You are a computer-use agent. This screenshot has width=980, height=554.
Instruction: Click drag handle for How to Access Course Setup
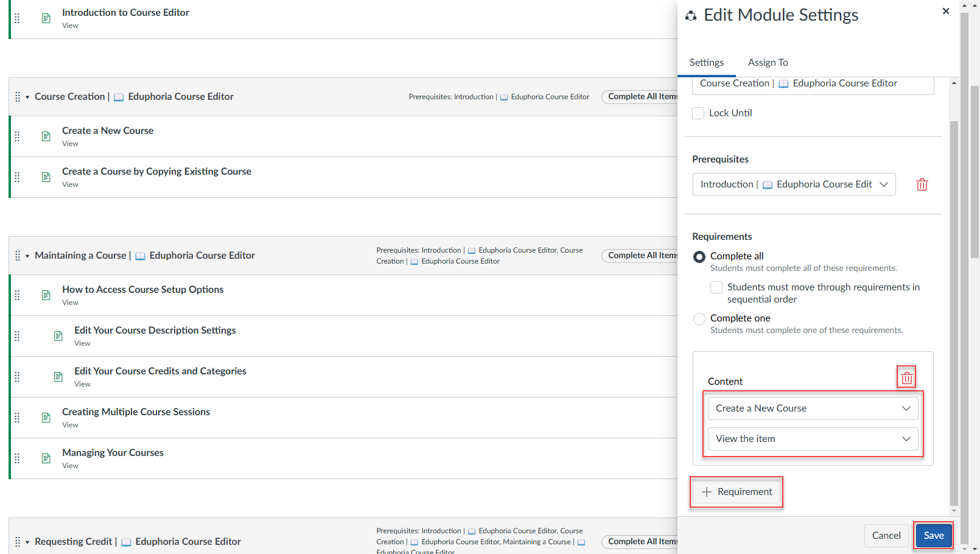coord(17,295)
